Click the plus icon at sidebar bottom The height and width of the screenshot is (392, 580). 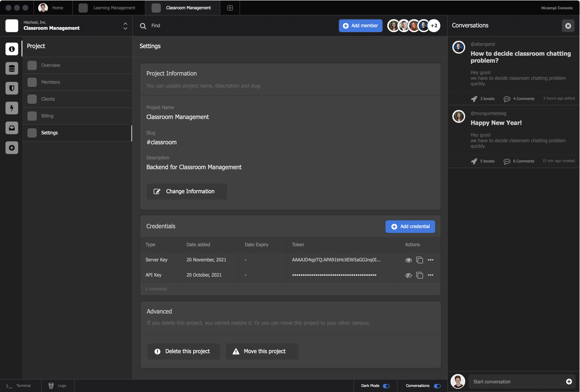point(11,148)
